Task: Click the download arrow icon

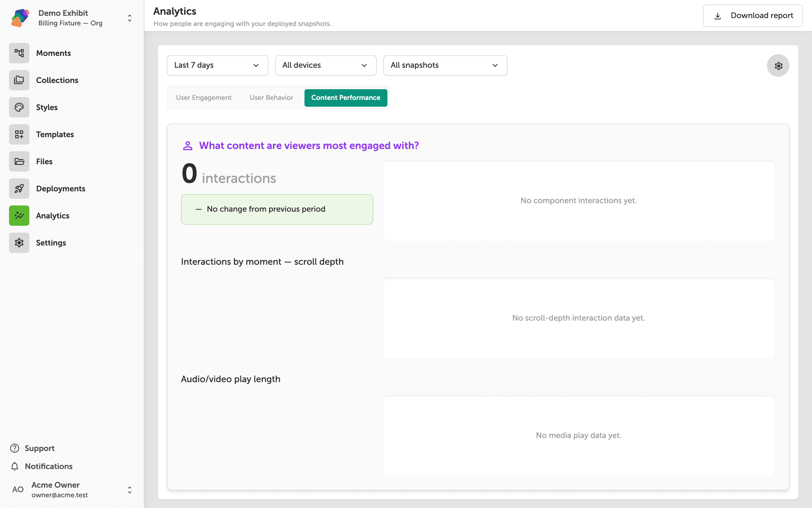Action: [x=718, y=16]
